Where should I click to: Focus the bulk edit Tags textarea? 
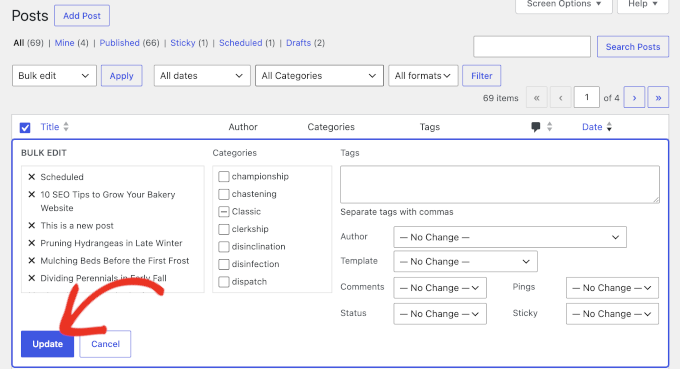[500, 184]
